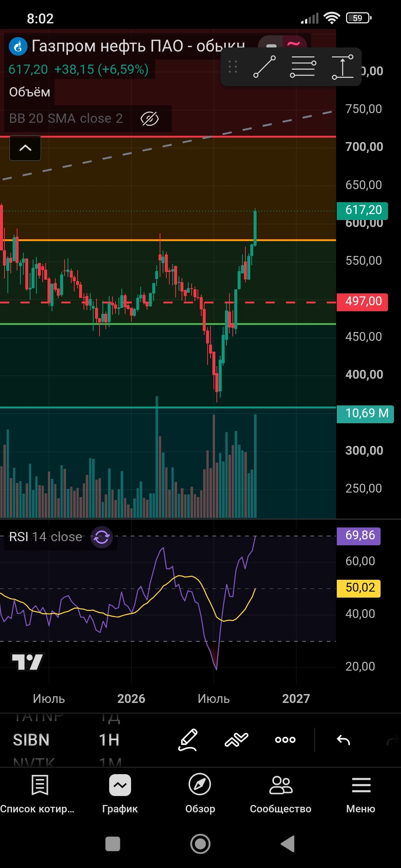The width and height of the screenshot is (401, 868).
Task: Open the Список котировок tab
Action: pyautogui.click(x=37, y=794)
